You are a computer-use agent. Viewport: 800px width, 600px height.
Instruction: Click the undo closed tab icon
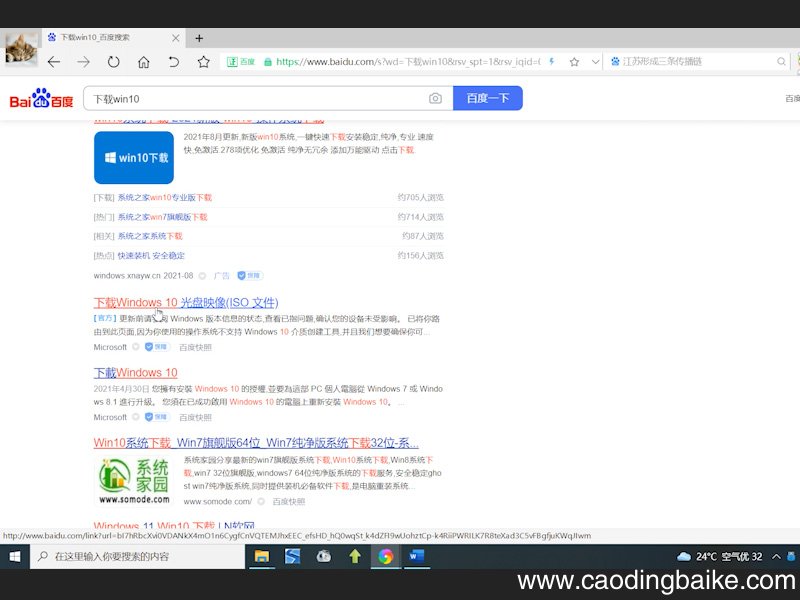[x=173, y=62]
